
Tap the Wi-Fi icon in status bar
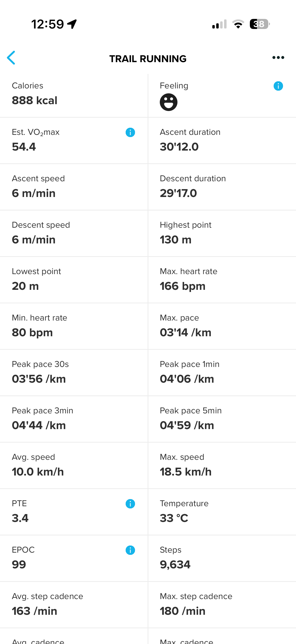pyautogui.click(x=238, y=24)
